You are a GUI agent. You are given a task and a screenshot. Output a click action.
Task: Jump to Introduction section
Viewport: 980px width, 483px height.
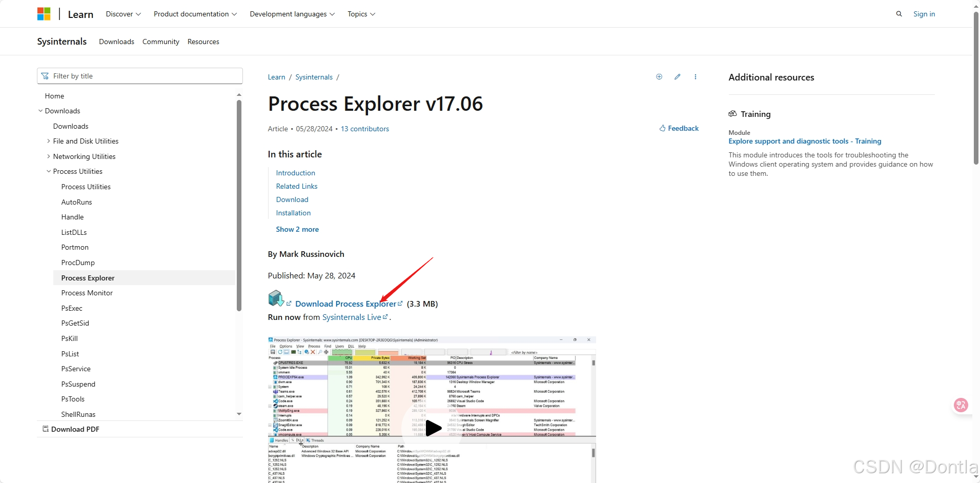click(295, 173)
